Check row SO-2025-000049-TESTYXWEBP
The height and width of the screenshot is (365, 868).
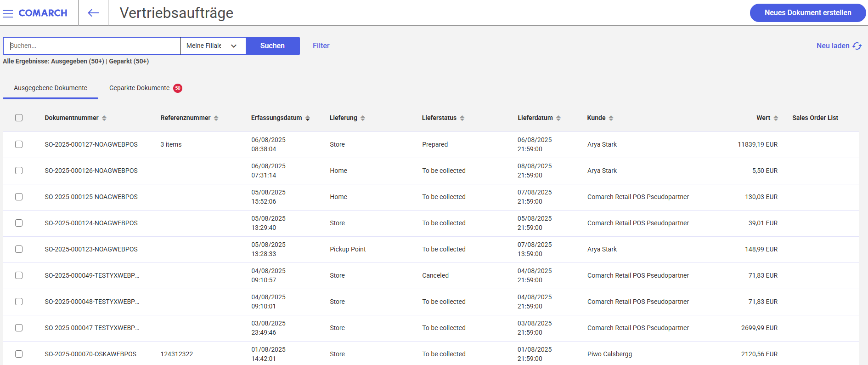(19, 275)
